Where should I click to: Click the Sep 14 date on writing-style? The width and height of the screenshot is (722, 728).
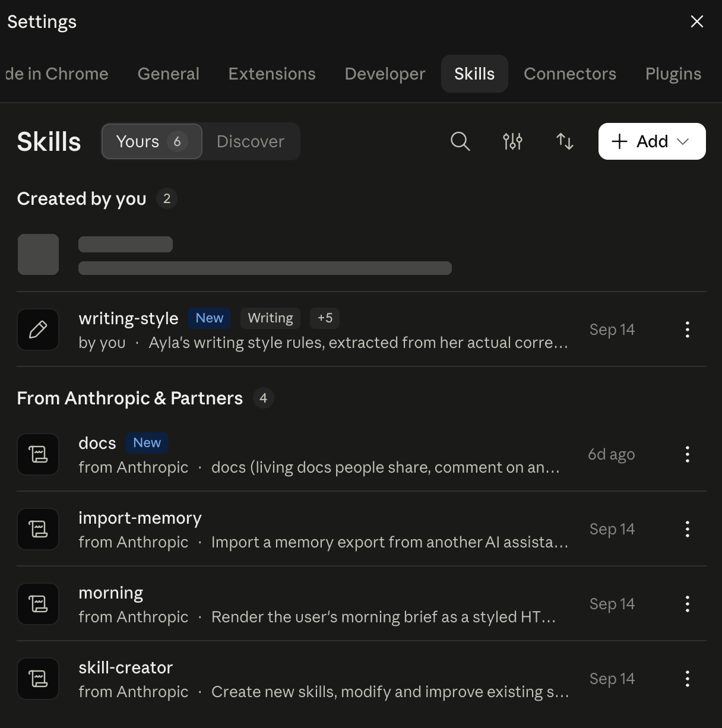click(612, 330)
